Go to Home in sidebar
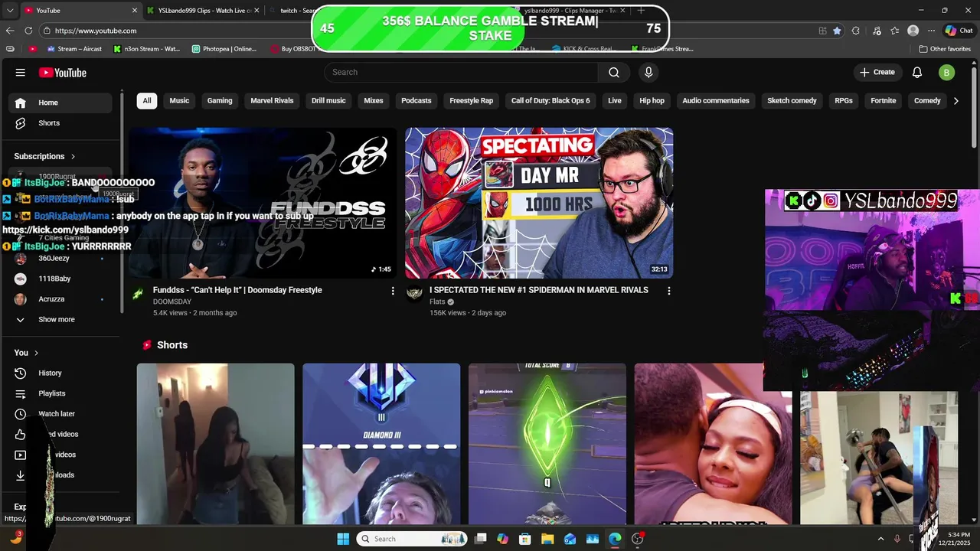This screenshot has height=551, width=980. pyautogui.click(x=61, y=103)
